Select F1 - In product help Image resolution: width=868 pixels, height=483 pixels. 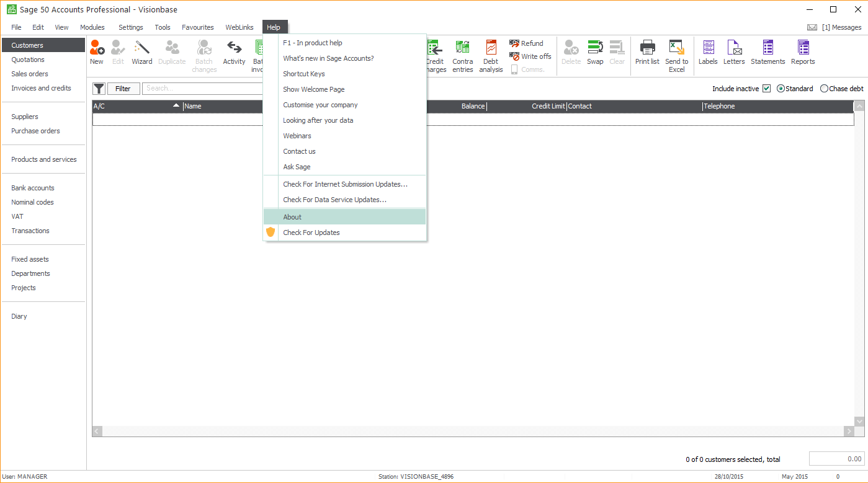(x=345, y=43)
